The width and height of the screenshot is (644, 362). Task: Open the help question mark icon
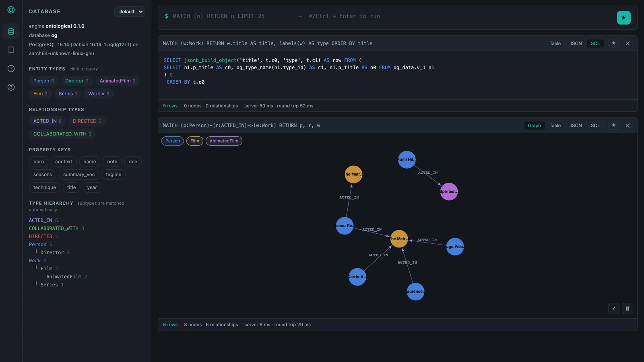(11, 87)
